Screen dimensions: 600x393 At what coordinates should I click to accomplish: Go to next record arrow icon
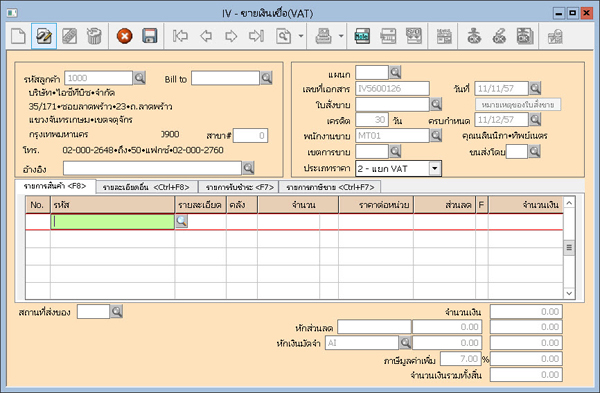pos(231,36)
